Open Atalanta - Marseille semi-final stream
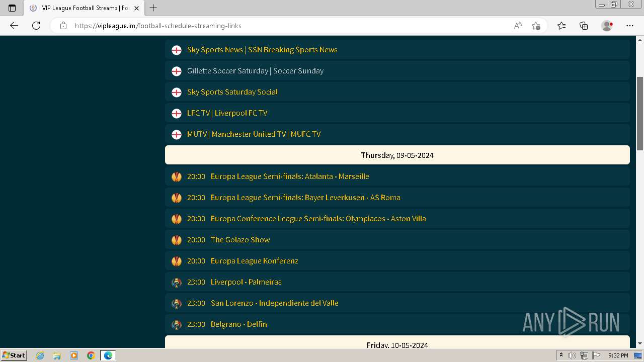Image resolution: width=644 pixels, height=362 pixels. point(290,176)
